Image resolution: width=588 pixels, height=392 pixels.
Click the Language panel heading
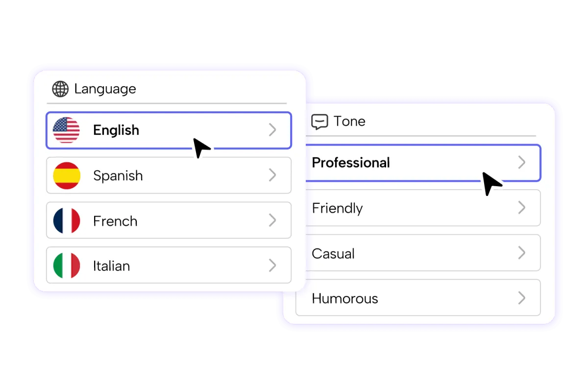[105, 89]
